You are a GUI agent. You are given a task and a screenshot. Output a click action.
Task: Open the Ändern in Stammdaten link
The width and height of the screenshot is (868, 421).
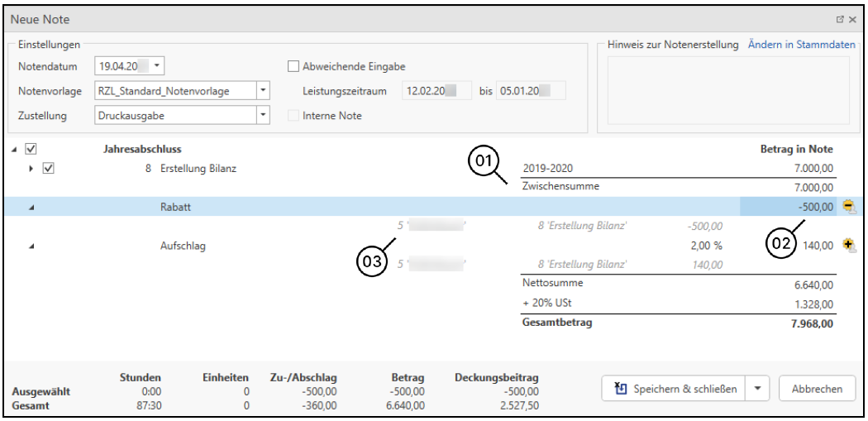pyautogui.click(x=801, y=45)
